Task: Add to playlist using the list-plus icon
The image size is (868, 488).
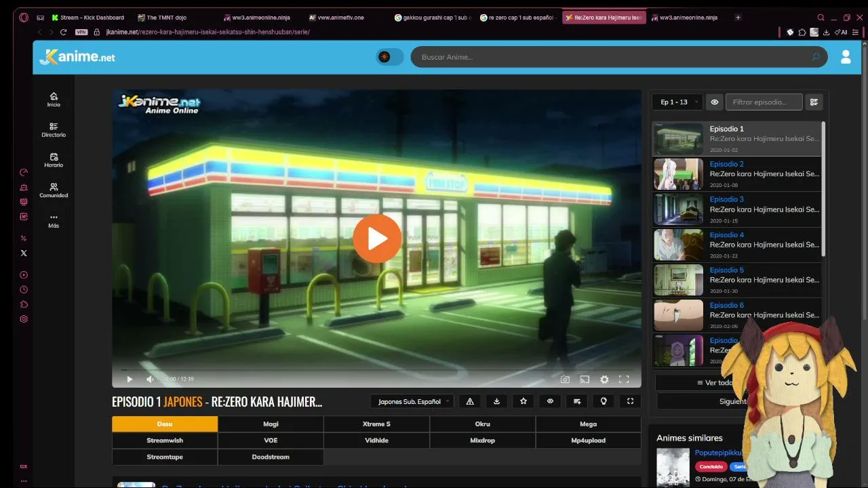Action: tap(577, 401)
